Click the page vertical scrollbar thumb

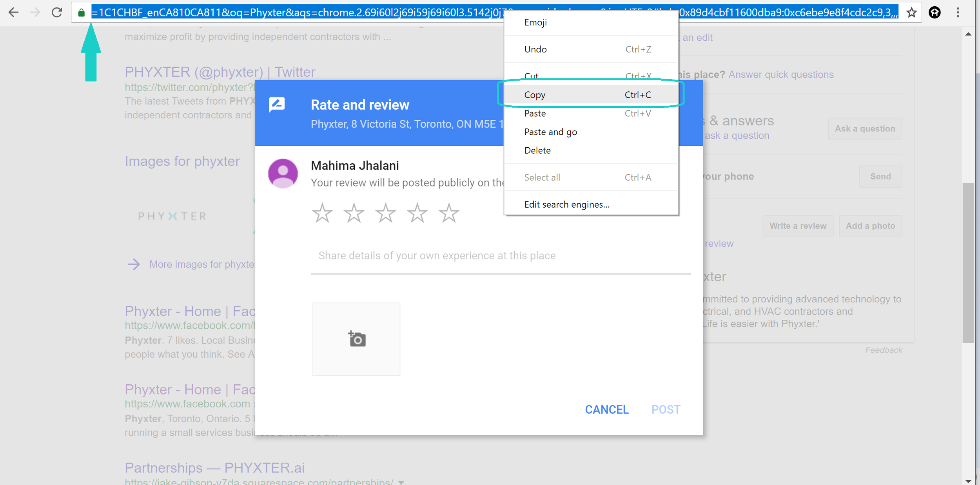[968, 262]
